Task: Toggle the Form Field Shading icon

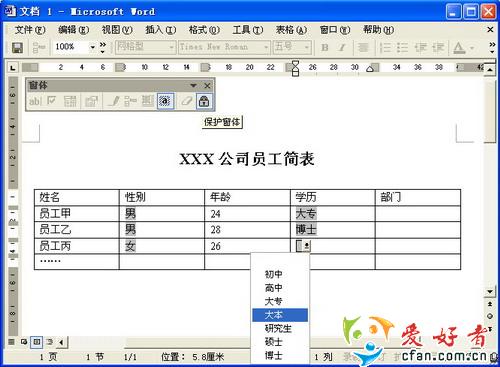Action: pos(165,101)
